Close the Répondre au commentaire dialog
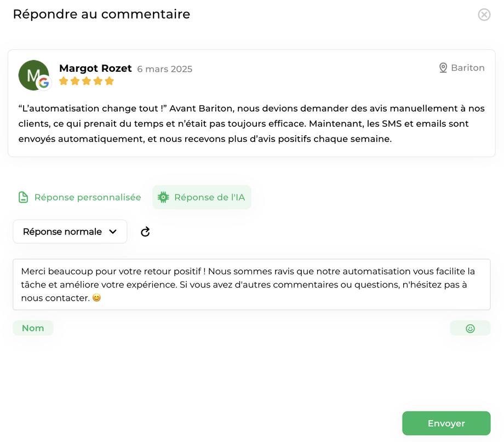Screen dimensions: 504x442 coord(484,15)
